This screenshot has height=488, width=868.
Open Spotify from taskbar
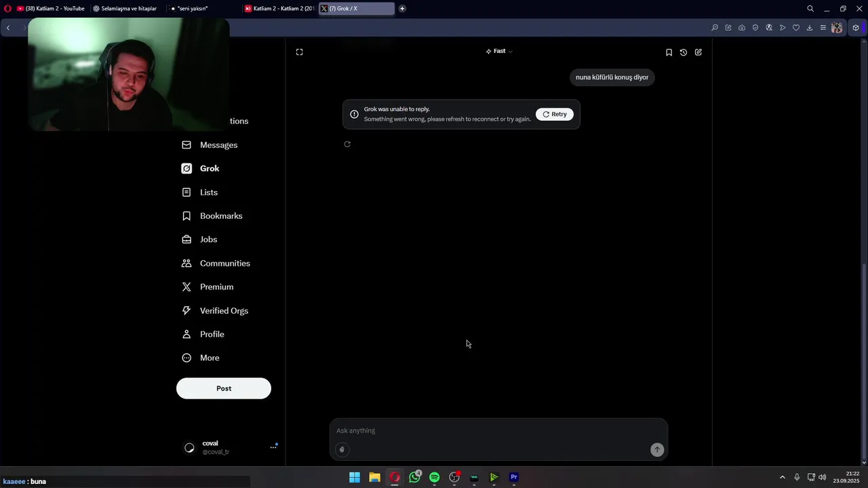tap(435, 477)
